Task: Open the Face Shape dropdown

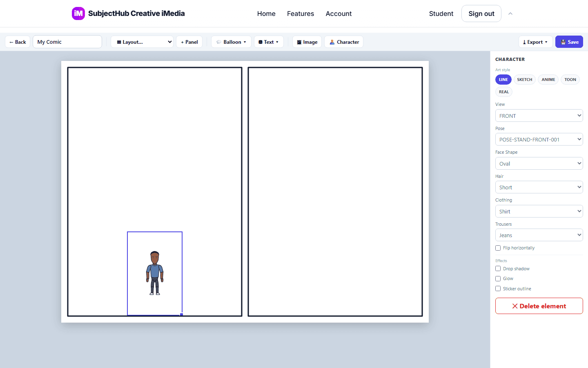Action: tap(539, 164)
